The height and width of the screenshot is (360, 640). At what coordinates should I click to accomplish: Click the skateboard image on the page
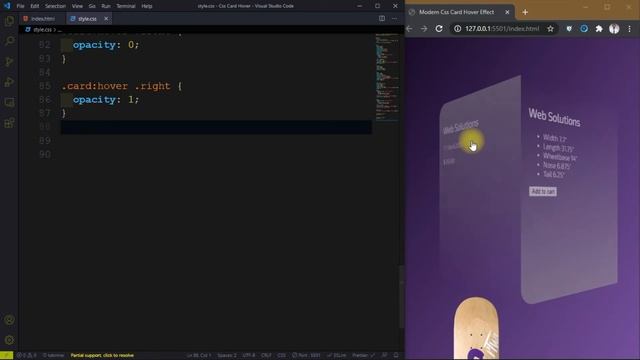click(x=476, y=329)
